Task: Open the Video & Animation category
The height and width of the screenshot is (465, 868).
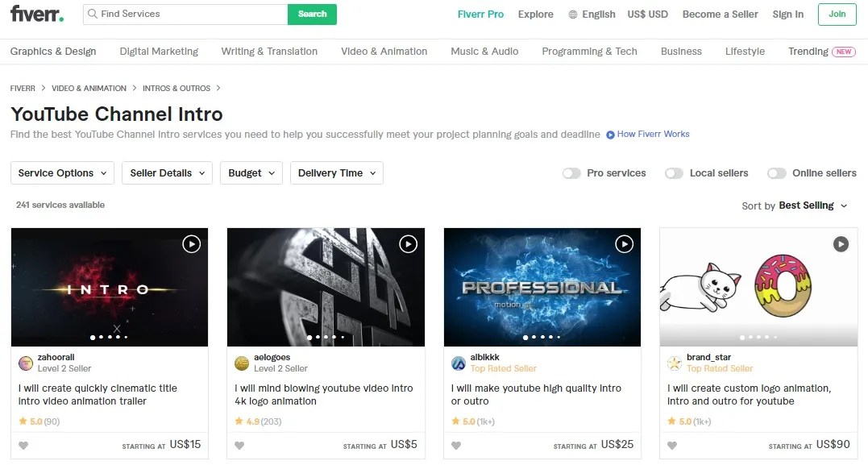Action: click(x=384, y=51)
